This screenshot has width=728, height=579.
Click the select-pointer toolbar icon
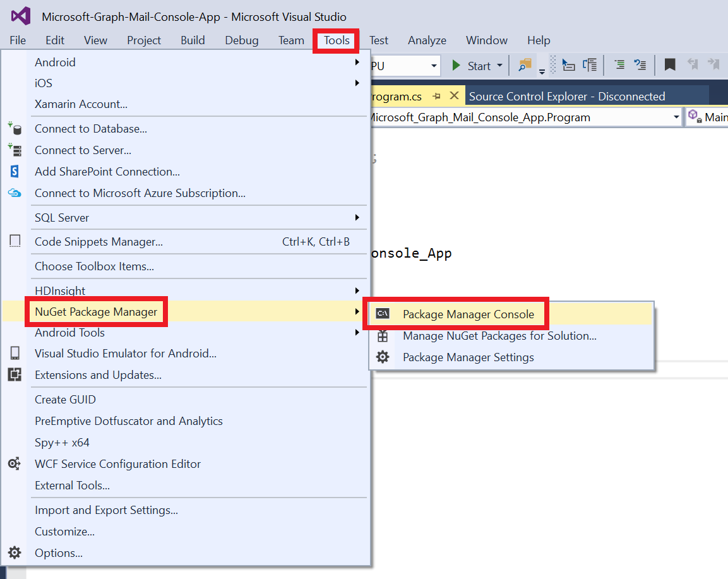(568, 65)
